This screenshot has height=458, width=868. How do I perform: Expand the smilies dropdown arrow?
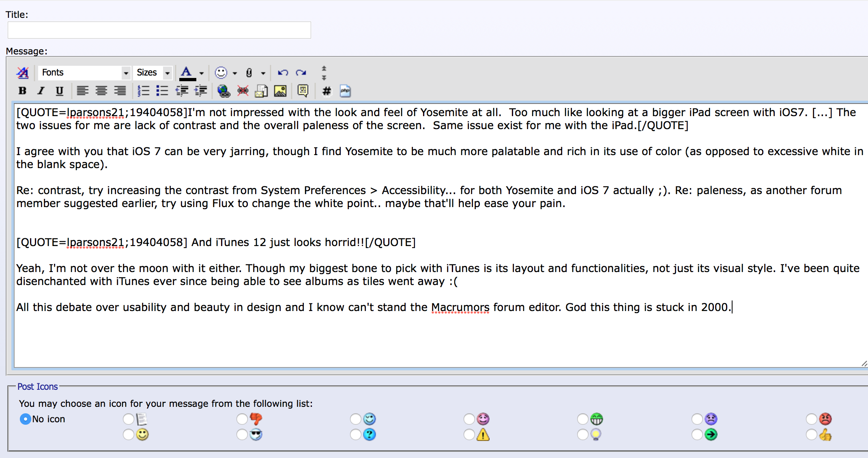234,73
